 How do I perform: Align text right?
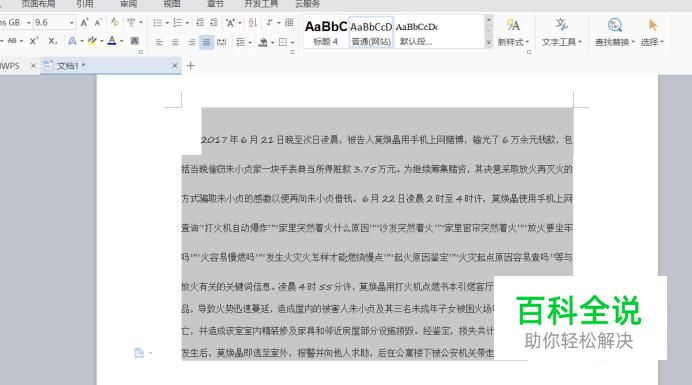coord(191,42)
